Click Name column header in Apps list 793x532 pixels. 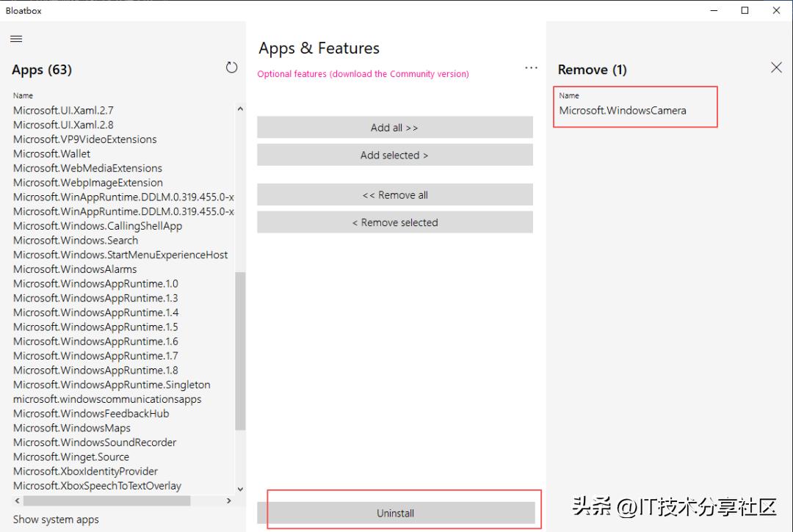pos(23,95)
